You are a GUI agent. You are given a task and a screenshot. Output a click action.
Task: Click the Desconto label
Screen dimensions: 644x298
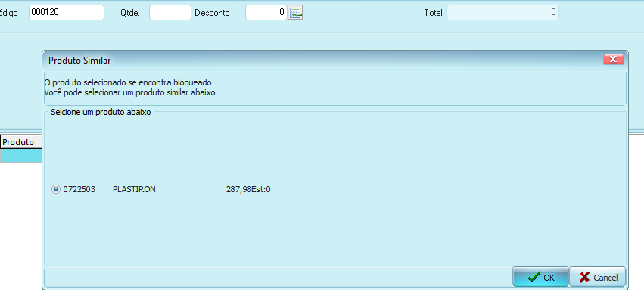click(213, 13)
